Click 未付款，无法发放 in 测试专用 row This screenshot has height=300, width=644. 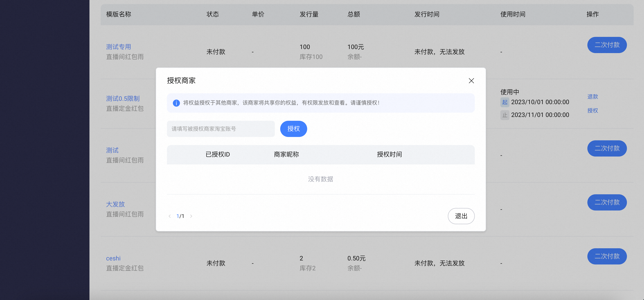(x=439, y=52)
